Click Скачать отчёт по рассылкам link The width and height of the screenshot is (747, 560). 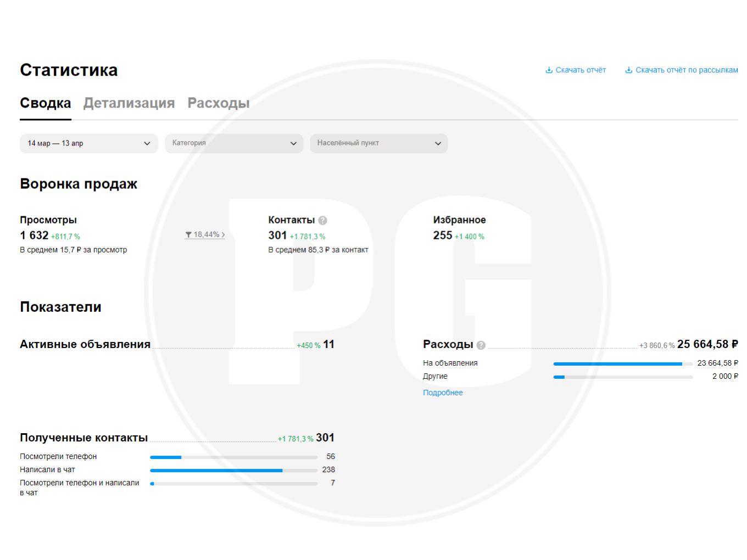(x=687, y=70)
